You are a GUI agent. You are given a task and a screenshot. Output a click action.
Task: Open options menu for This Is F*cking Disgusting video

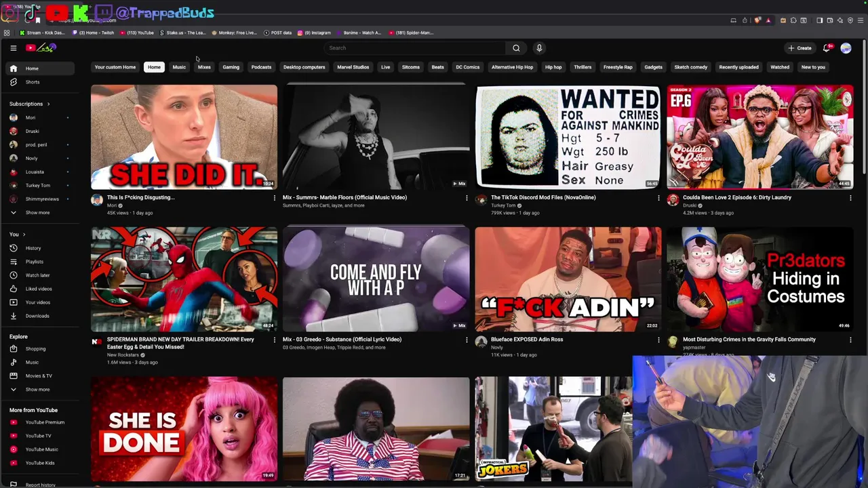click(x=275, y=198)
